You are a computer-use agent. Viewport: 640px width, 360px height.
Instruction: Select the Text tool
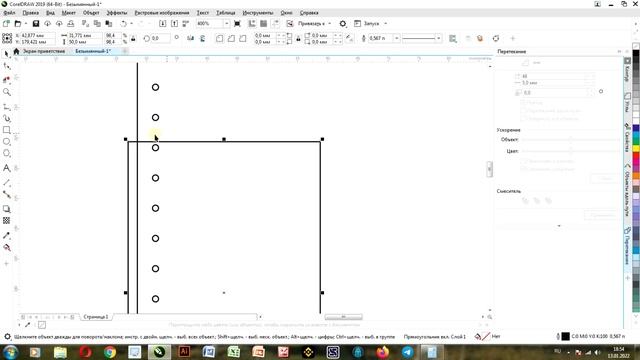click(7, 168)
